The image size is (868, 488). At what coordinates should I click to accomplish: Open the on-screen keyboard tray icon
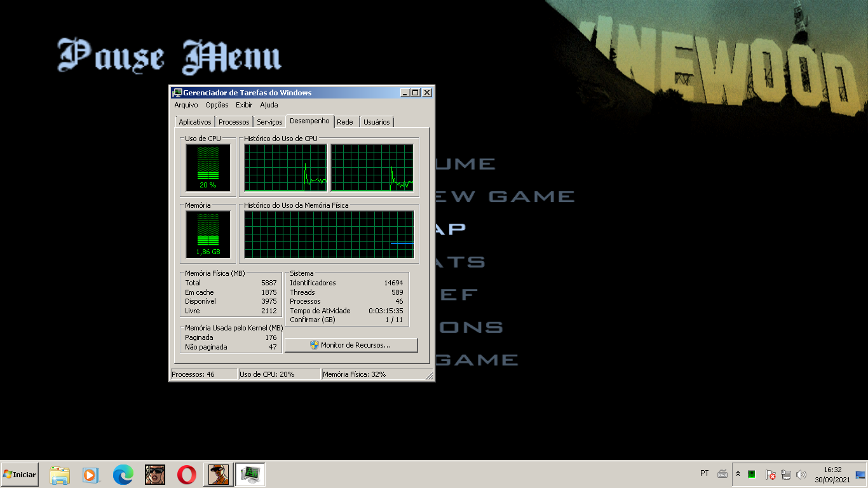(722, 474)
